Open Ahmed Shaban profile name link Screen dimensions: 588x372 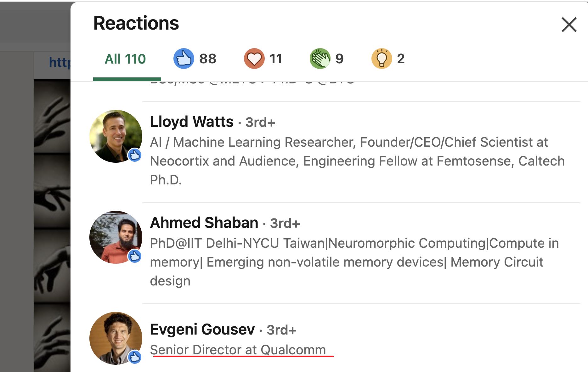tap(204, 223)
